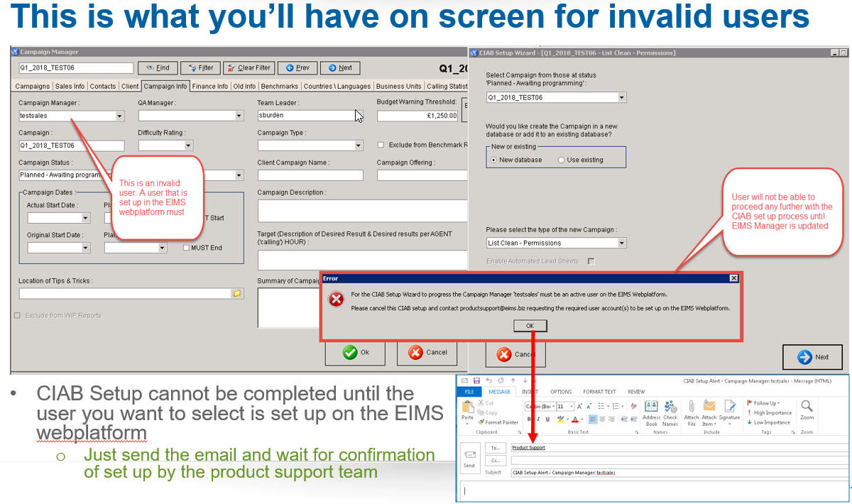
Task: Expand the Campaign Type dropdown
Action: [x=359, y=146]
